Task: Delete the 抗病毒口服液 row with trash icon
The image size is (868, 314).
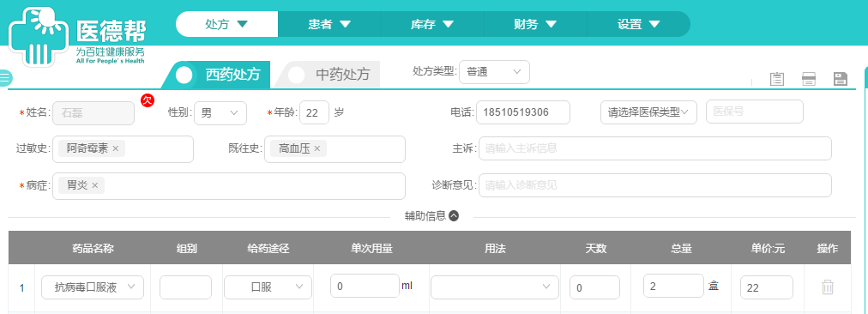Action: coord(828,287)
